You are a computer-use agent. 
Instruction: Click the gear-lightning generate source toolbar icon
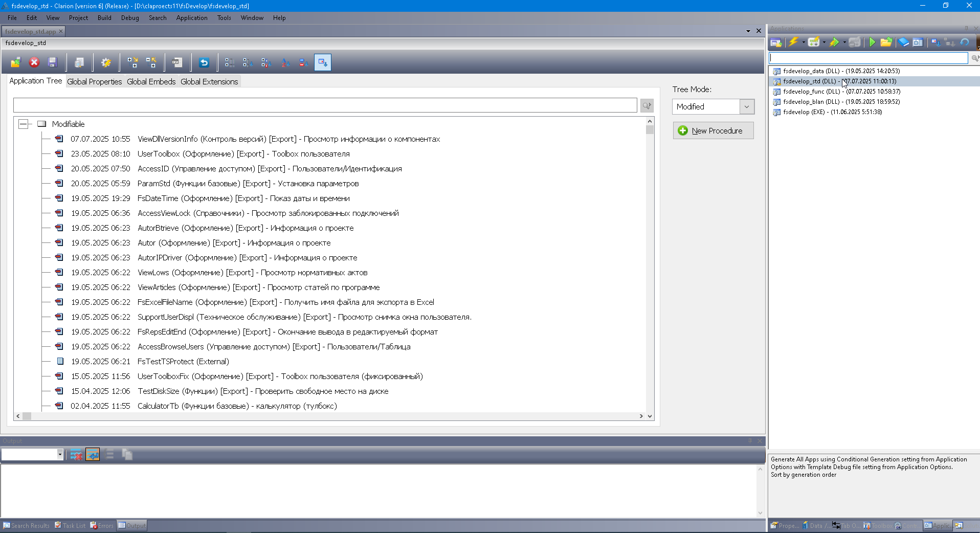point(106,62)
